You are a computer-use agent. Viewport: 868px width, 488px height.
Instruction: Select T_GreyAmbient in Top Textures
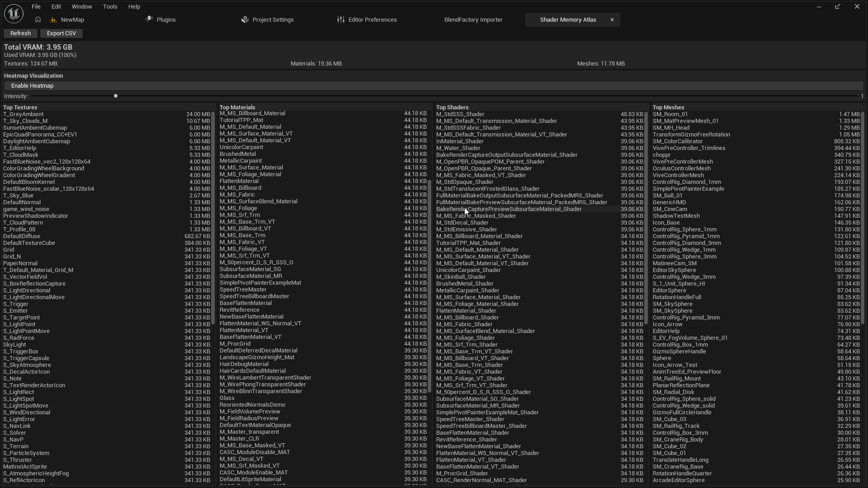click(107, 114)
